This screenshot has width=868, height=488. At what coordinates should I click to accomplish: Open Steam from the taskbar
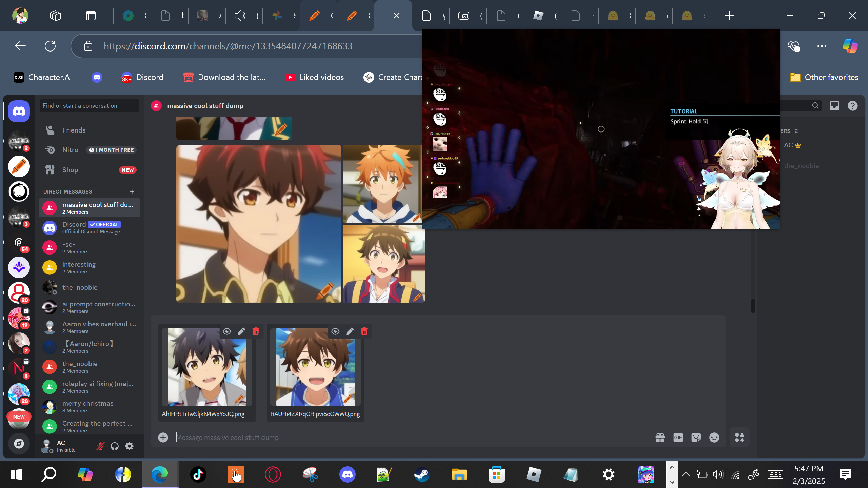(422, 474)
